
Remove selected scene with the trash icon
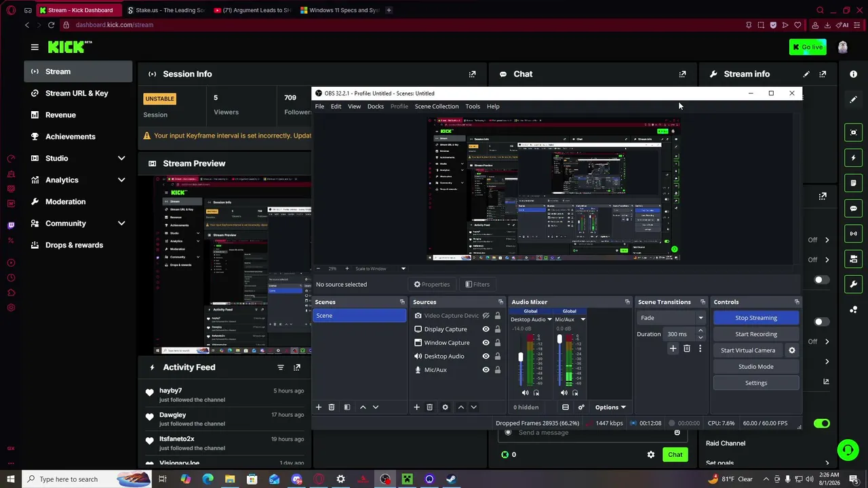(332, 407)
